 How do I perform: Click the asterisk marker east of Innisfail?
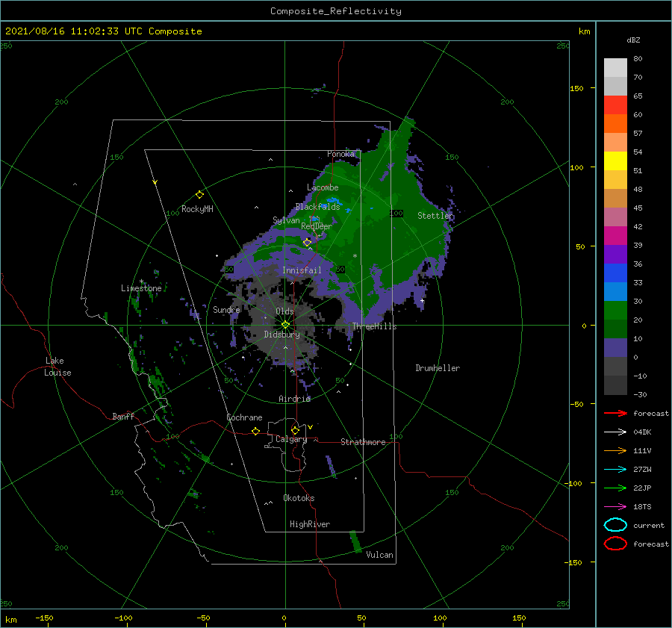(x=355, y=256)
